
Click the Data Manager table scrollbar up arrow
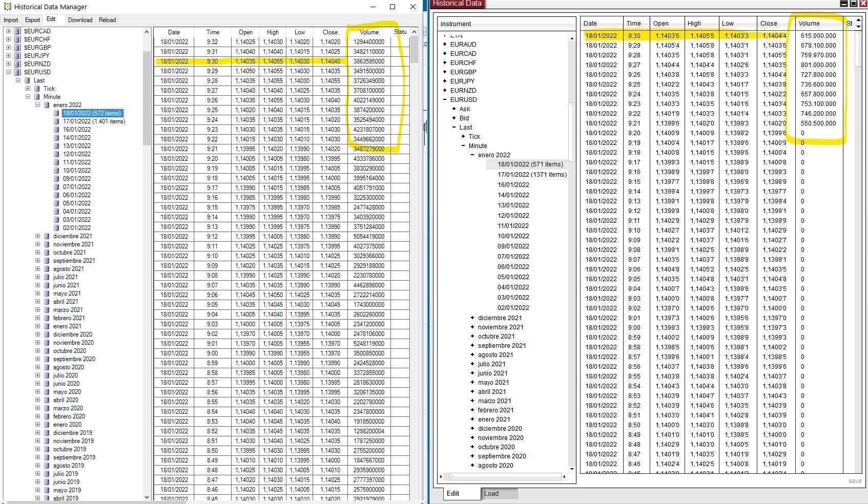[x=414, y=32]
